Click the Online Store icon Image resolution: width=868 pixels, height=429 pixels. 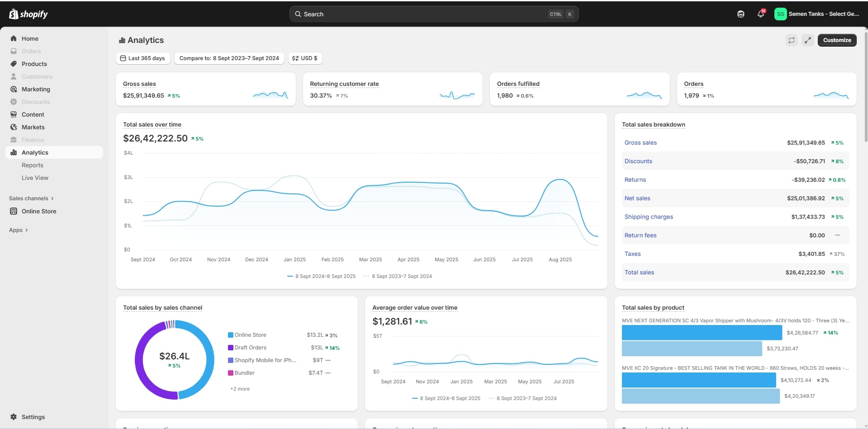point(14,211)
